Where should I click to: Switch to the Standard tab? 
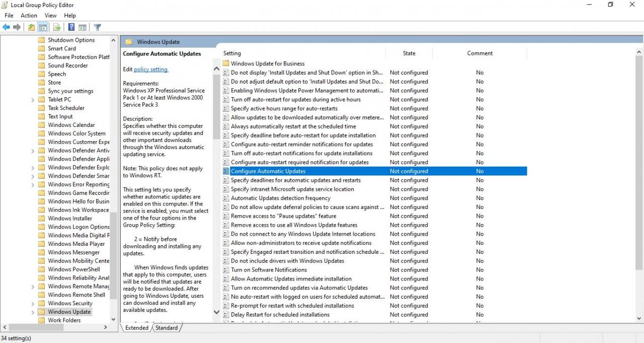[x=167, y=327]
